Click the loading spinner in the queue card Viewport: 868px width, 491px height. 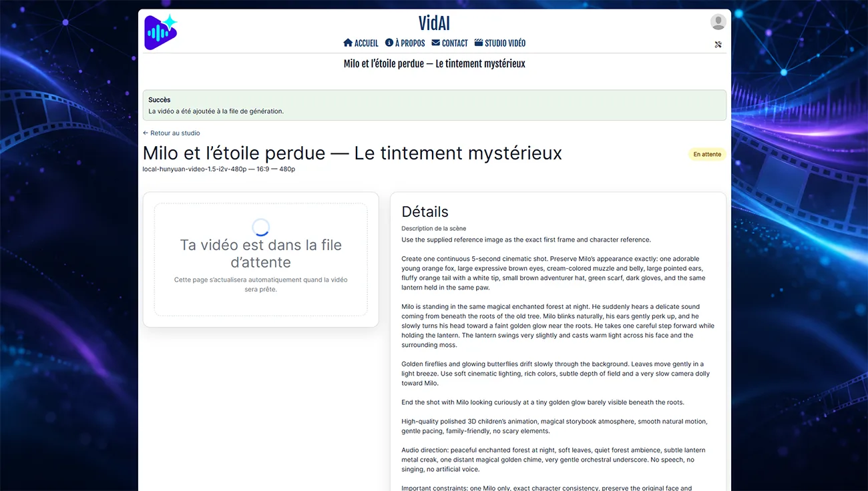point(261,227)
